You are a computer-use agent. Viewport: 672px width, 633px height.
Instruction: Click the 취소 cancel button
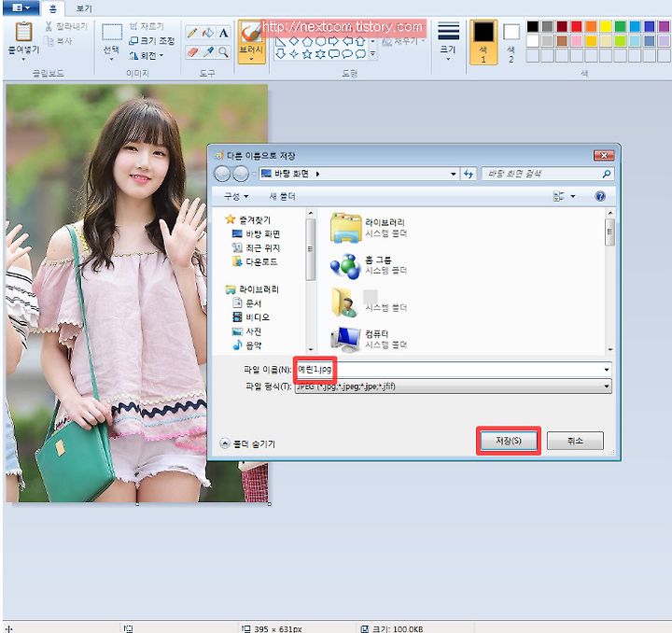click(x=575, y=441)
